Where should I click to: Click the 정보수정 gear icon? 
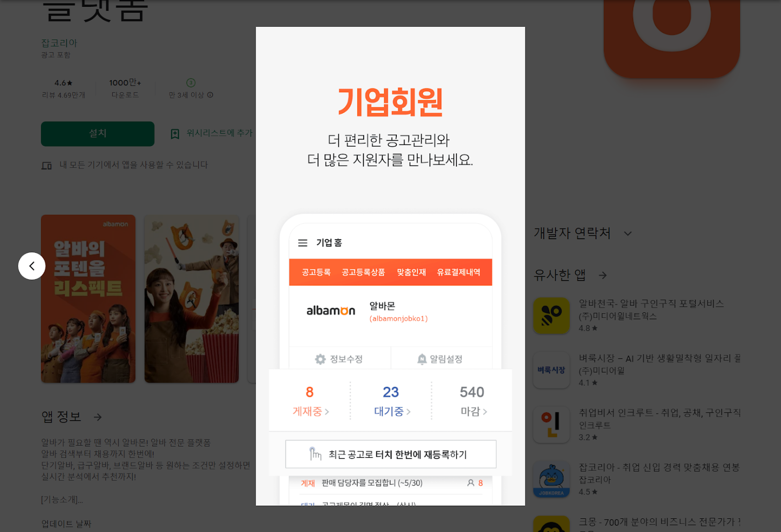[x=320, y=360]
